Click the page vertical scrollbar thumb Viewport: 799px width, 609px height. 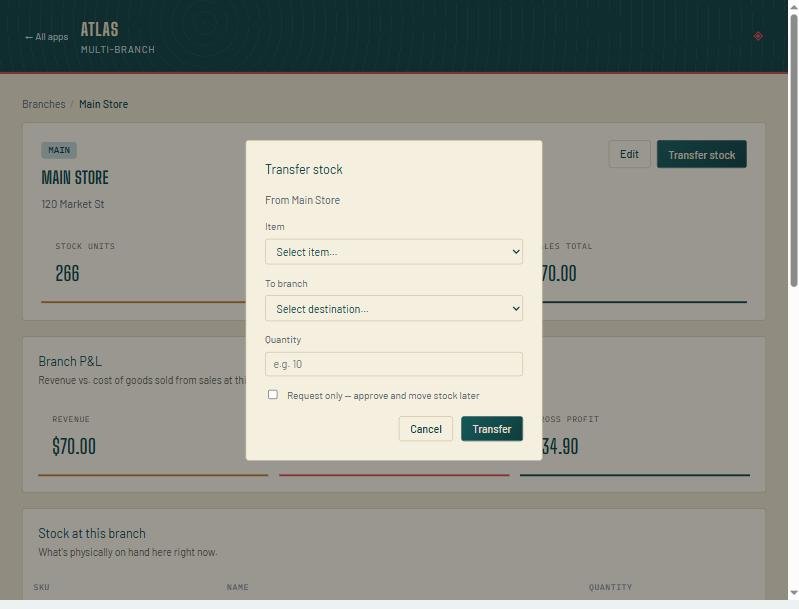pyautogui.click(x=793, y=150)
